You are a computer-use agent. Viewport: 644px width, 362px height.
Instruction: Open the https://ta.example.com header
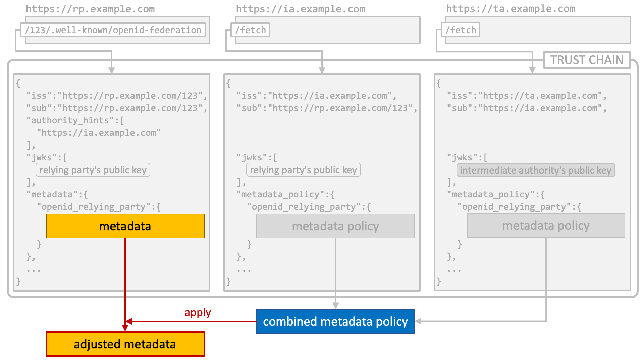pyautogui.click(x=511, y=9)
